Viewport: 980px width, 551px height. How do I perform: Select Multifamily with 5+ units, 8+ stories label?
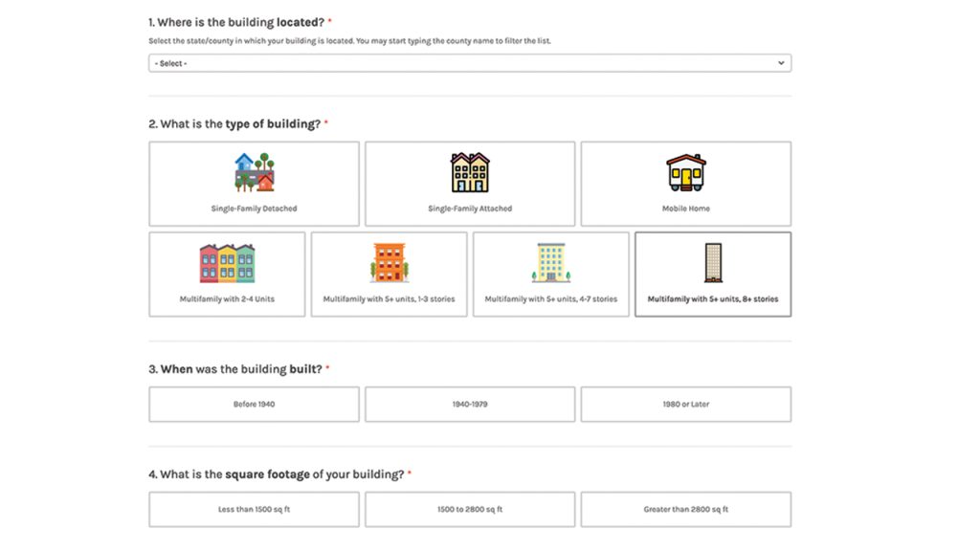[713, 299]
